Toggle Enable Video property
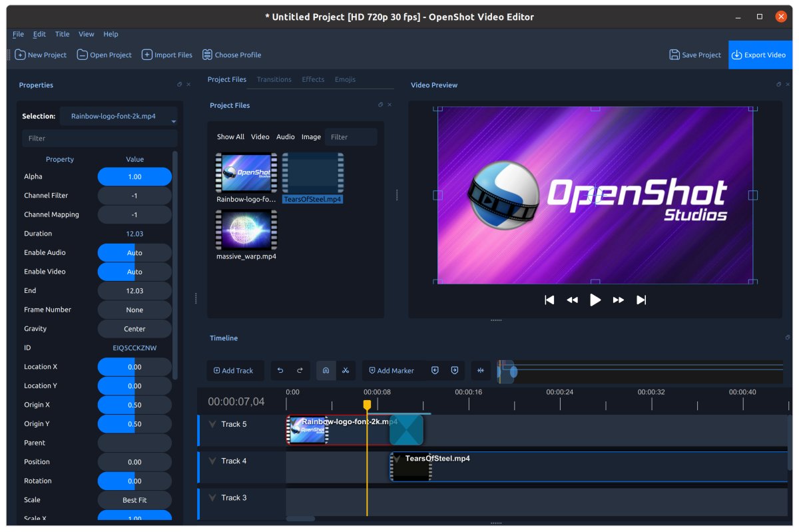799x532 pixels. (134, 271)
